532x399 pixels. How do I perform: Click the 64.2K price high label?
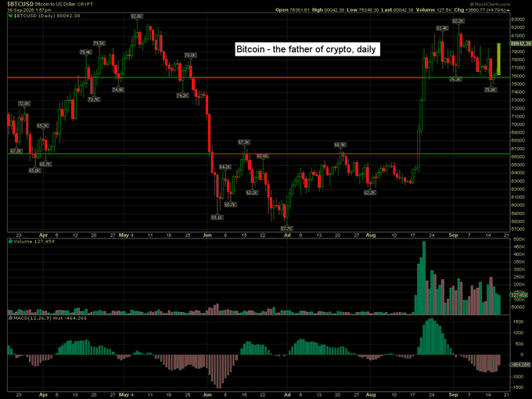click(225, 167)
